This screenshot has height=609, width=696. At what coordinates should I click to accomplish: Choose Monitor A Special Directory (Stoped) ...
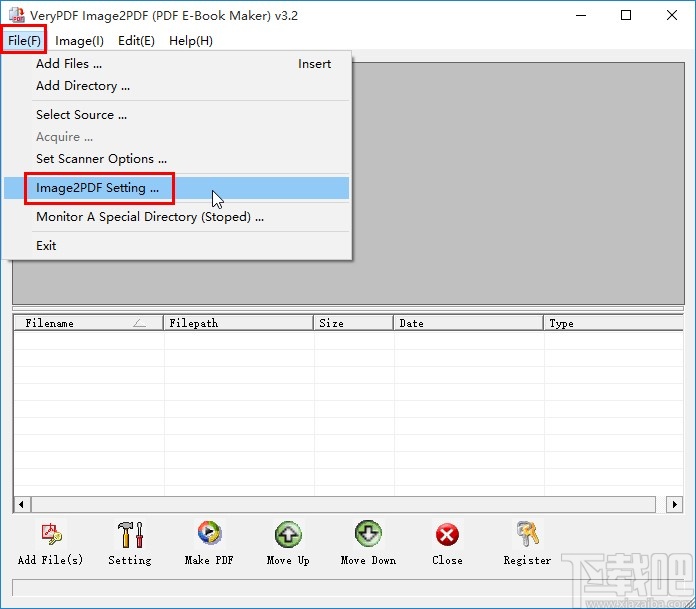pyautogui.click(x=177, y=217)
